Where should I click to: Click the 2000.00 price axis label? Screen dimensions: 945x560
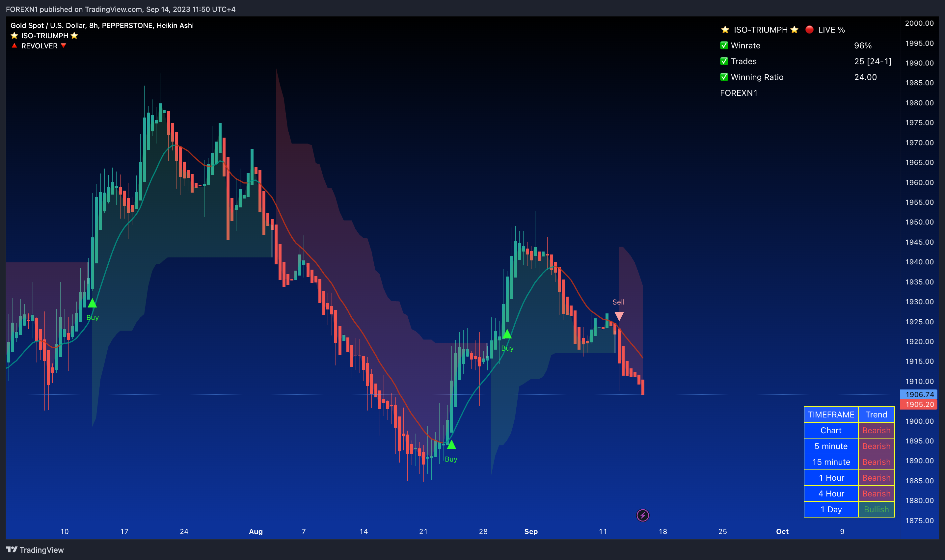click(x=919, y=23)
